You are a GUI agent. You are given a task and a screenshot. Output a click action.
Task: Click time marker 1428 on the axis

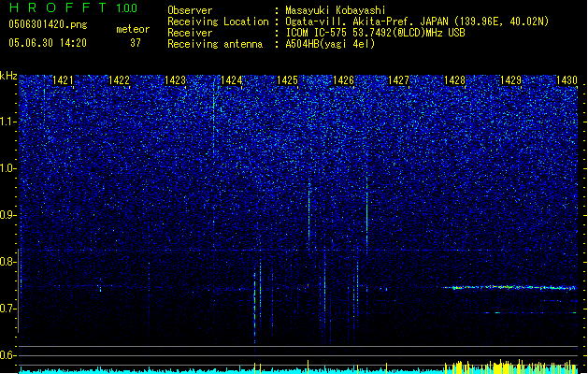(454, 80)
